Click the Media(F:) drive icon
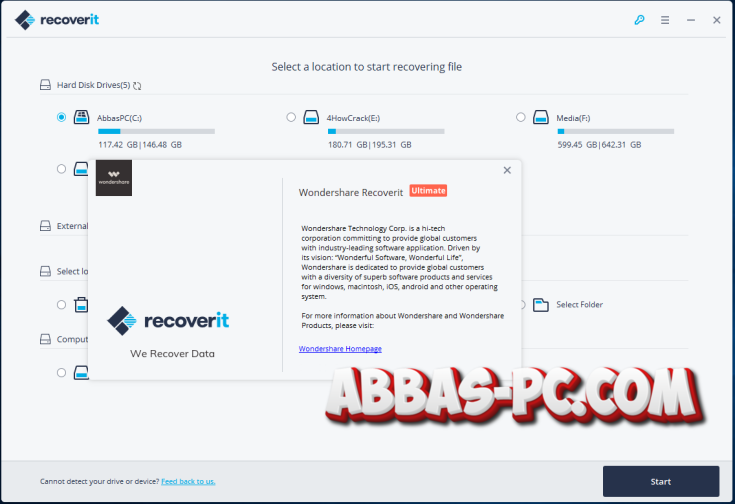 (541, 117)
